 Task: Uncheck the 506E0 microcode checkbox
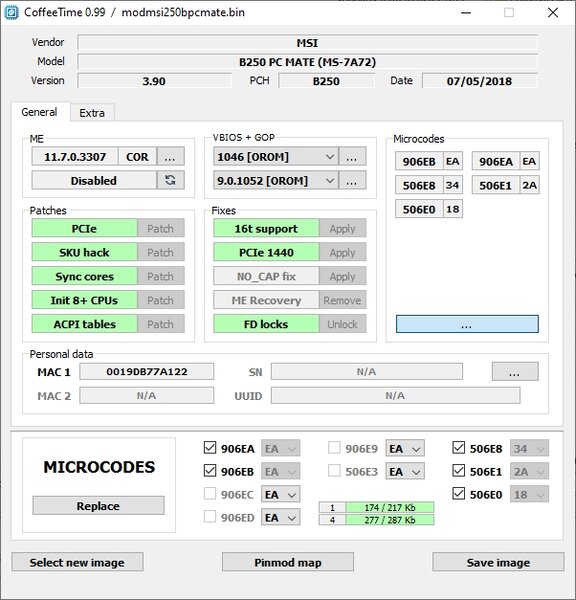click(x=459, y=494)
